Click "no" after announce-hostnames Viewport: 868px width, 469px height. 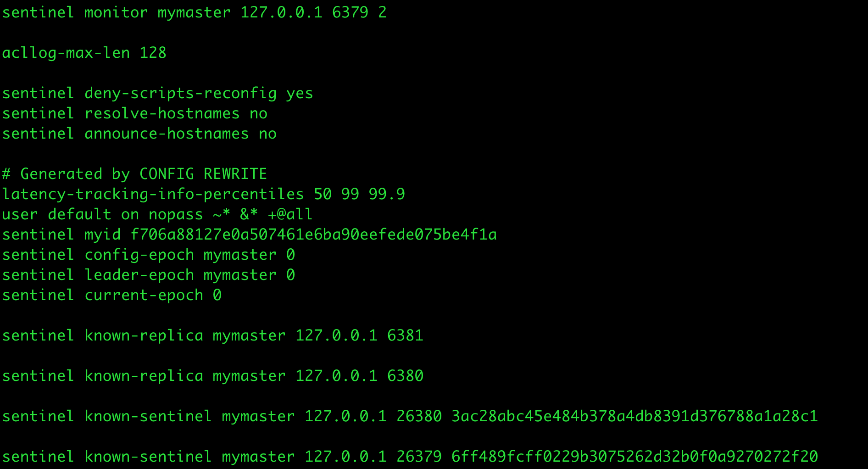pyautogui.click(x=267, y=134)
